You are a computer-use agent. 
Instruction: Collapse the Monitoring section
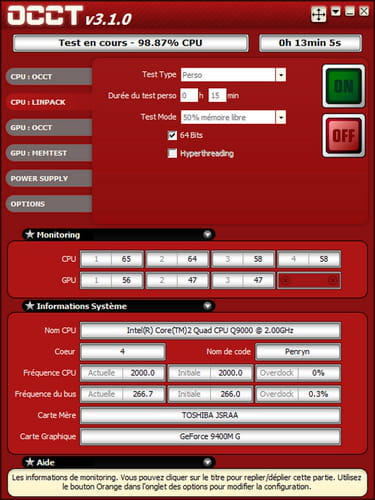[207, 235]
